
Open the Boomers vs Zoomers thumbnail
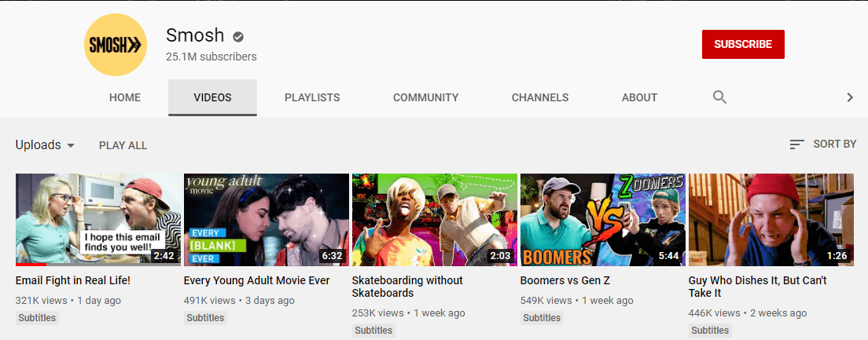pos(603,220)
